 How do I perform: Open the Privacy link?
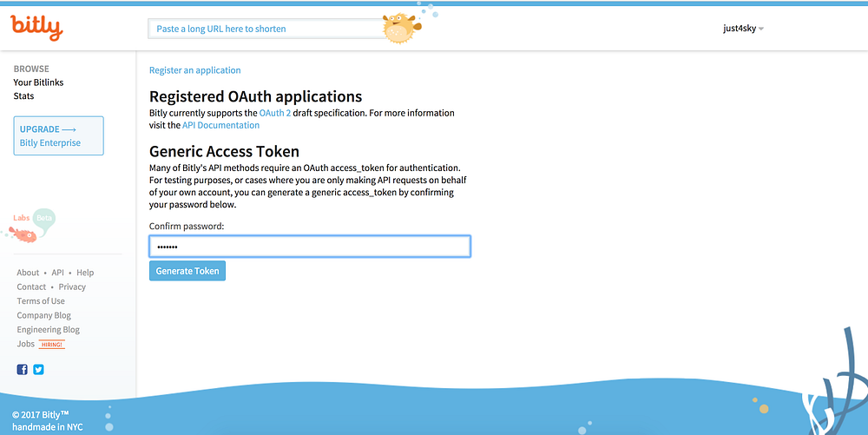pos(72,287)
